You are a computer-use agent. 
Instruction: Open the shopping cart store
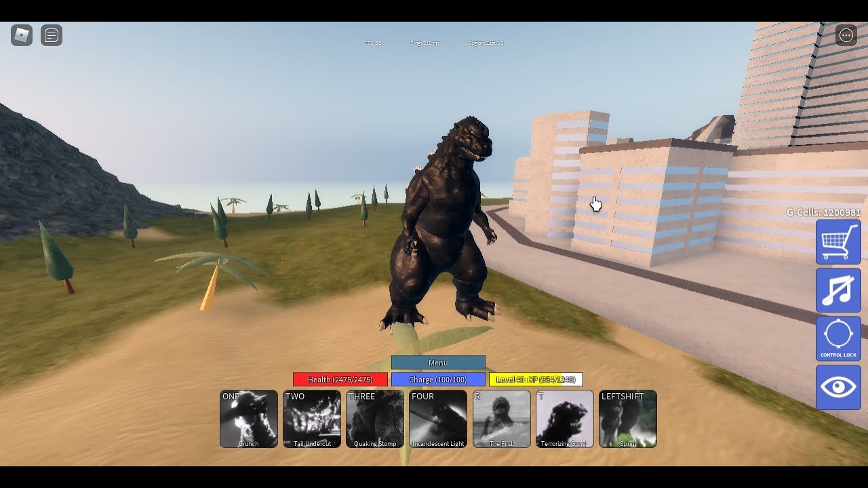[839, 242]
